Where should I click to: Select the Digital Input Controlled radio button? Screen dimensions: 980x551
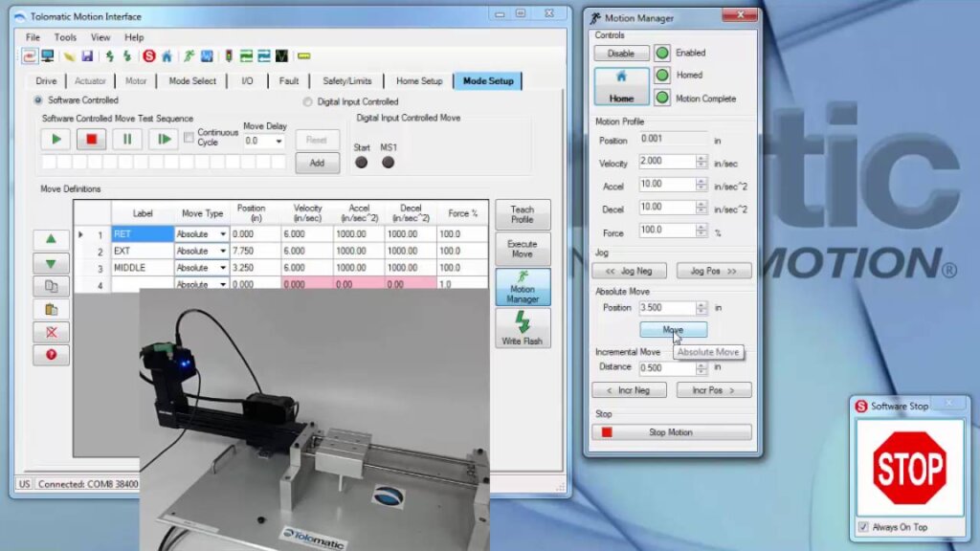308,101
